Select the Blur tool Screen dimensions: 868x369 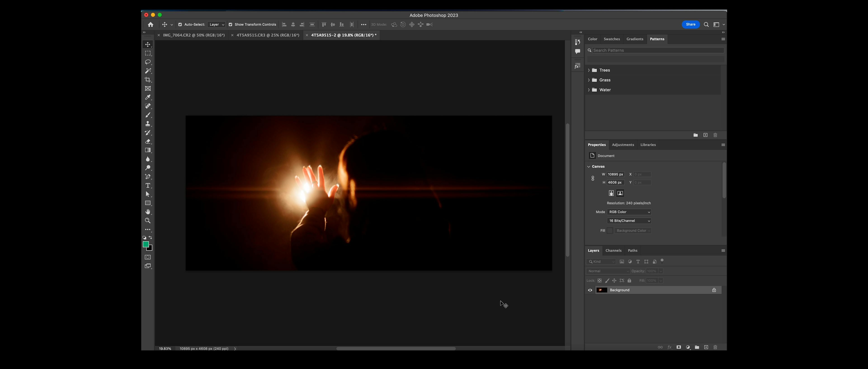click(148, 159)
